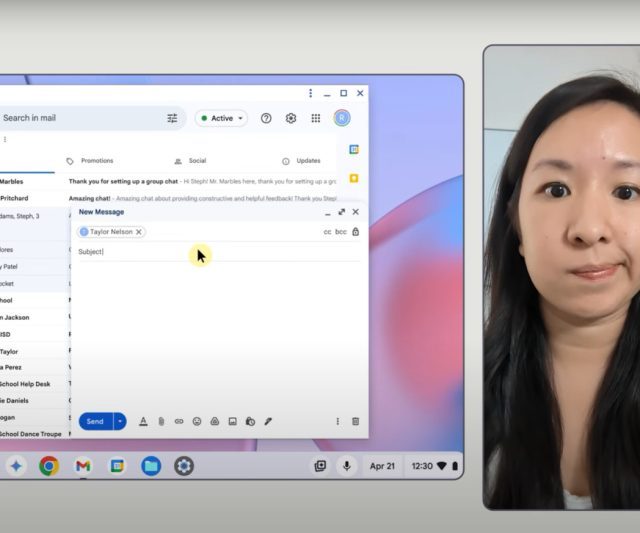Open more options in compose toolbar

338,422
